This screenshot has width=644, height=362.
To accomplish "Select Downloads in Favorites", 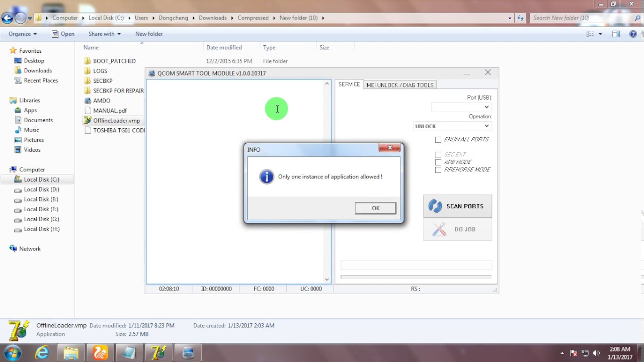I will coord(38,71).
